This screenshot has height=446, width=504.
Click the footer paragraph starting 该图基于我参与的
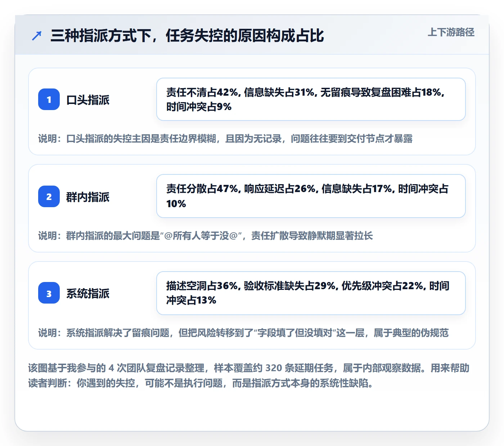pos(249,376)
